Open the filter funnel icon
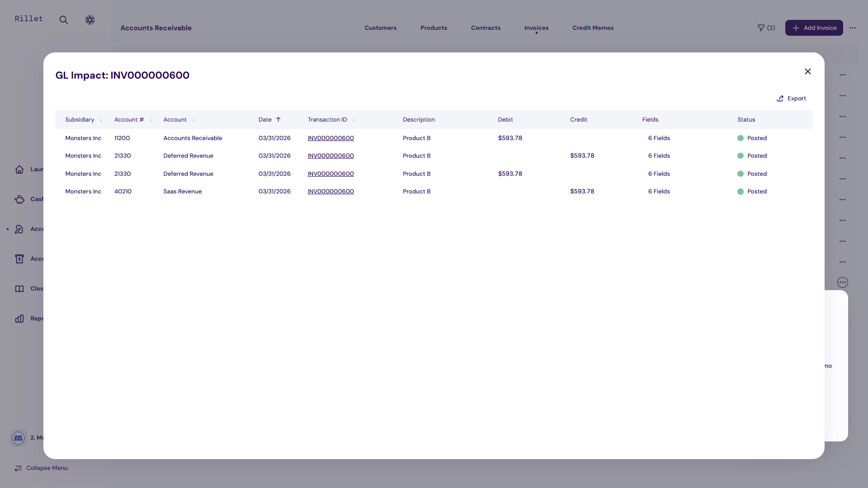 click(x=761, y=28)
